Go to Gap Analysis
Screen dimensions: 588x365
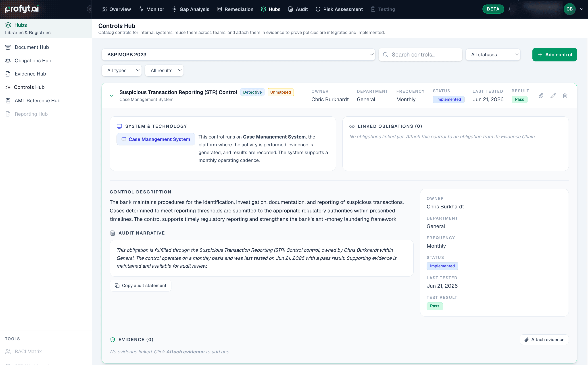(190, 9)
